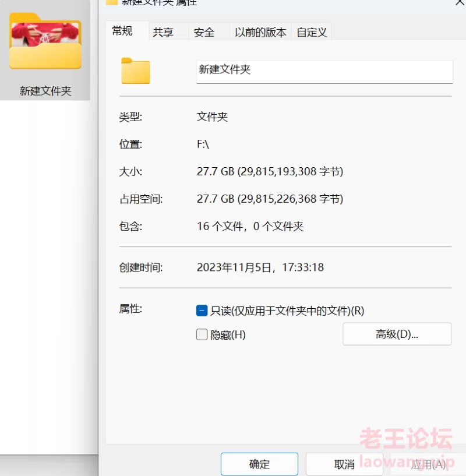The width and height of the screenshot is (466, 476).
Task: Click the 新建文件夹 folder name label in Explorer
Action: pyautogui.click(x=45, y=91)
